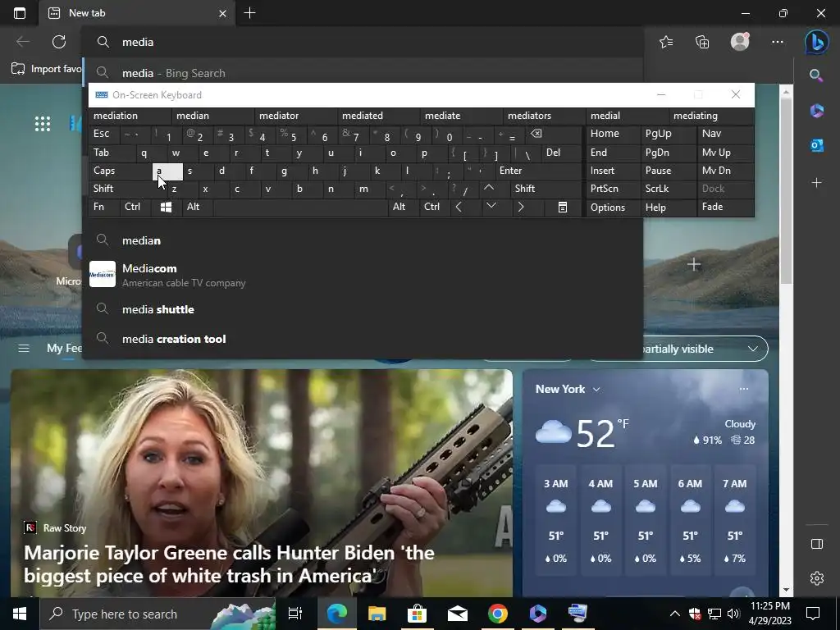Open the profile avatar icon

[x=740, y=42]
